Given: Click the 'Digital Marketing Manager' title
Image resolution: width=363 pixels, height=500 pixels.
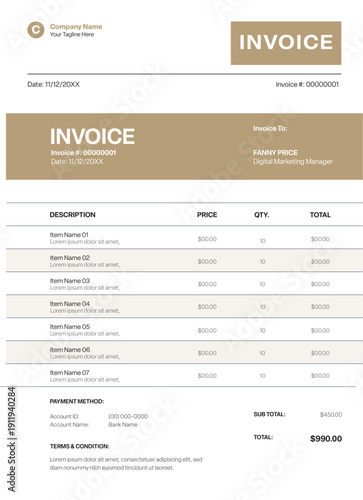Looking at the screenshot, I should point(293,162).
